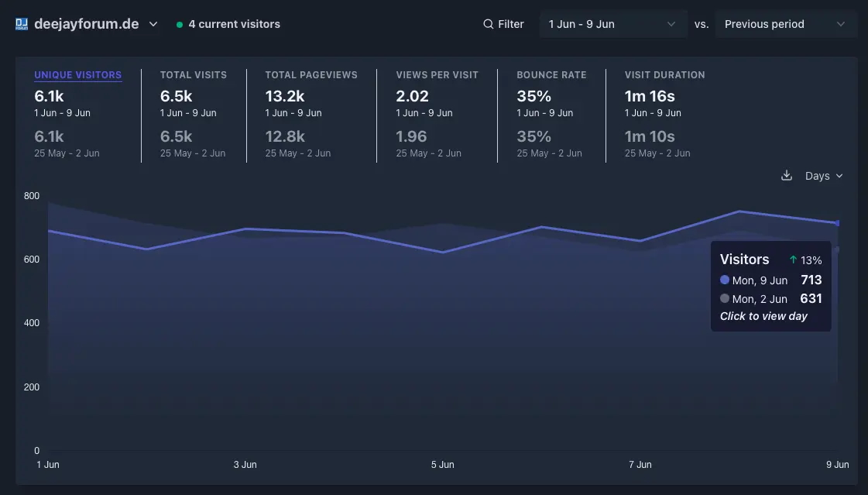Open the 4 current visitors realtime view
The image size is (868, 495).
tap(234, 24)
